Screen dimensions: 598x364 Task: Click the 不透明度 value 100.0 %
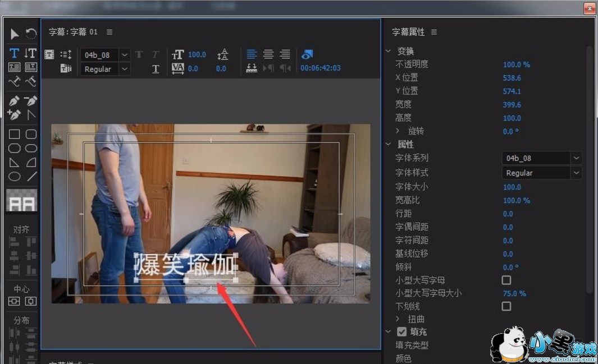[516, 64]
